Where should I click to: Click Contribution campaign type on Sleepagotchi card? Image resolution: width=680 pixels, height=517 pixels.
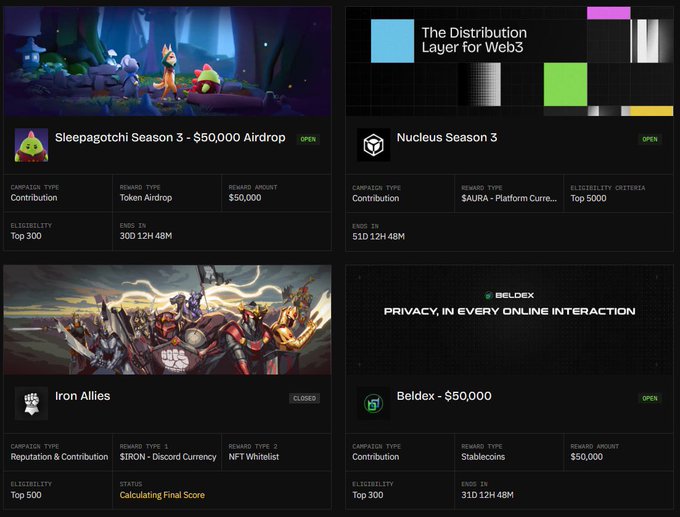click(x=34, y=198)
